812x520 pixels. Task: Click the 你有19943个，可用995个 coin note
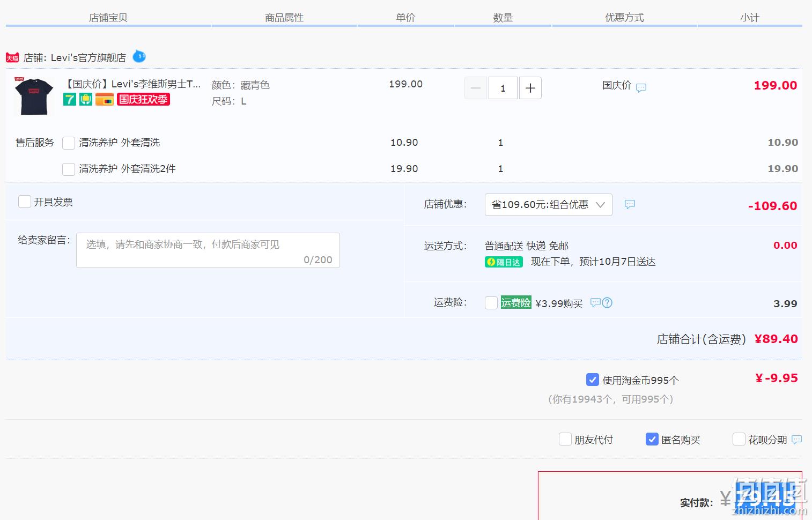610,399
